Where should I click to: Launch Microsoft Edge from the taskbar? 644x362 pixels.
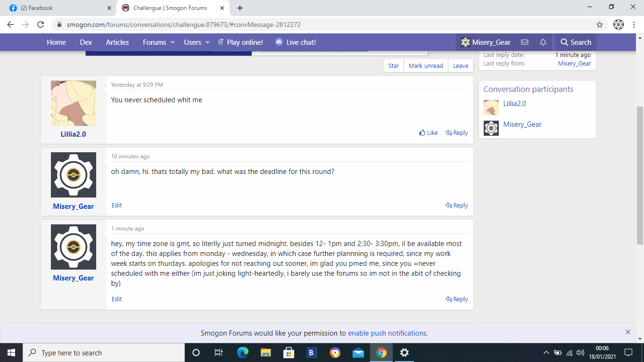(242, 353)
